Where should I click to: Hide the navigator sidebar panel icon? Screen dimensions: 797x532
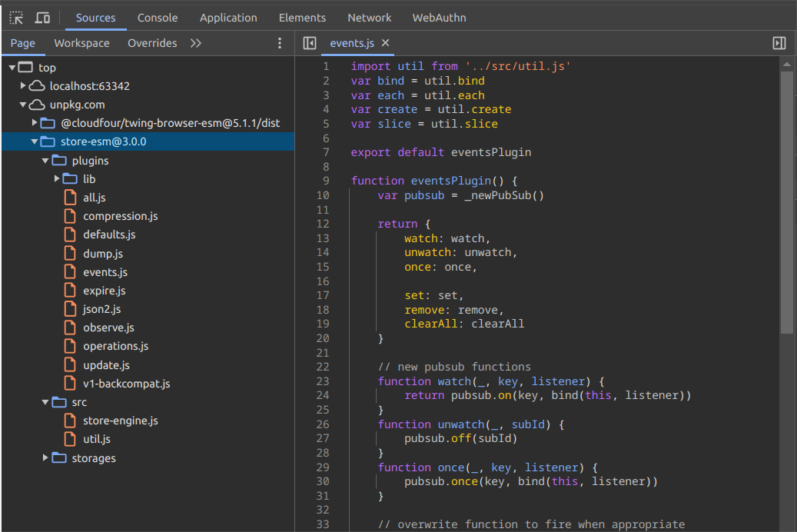[310, 43]
